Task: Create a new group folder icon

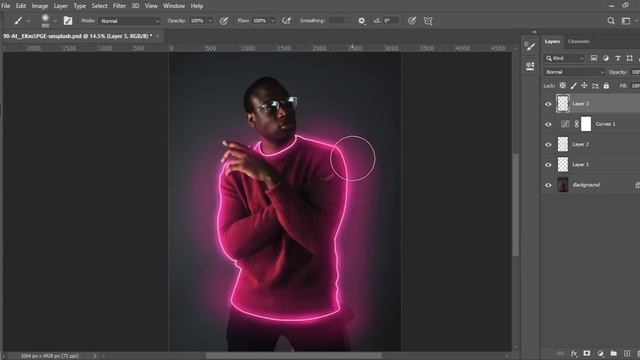Action: [613, 353]
